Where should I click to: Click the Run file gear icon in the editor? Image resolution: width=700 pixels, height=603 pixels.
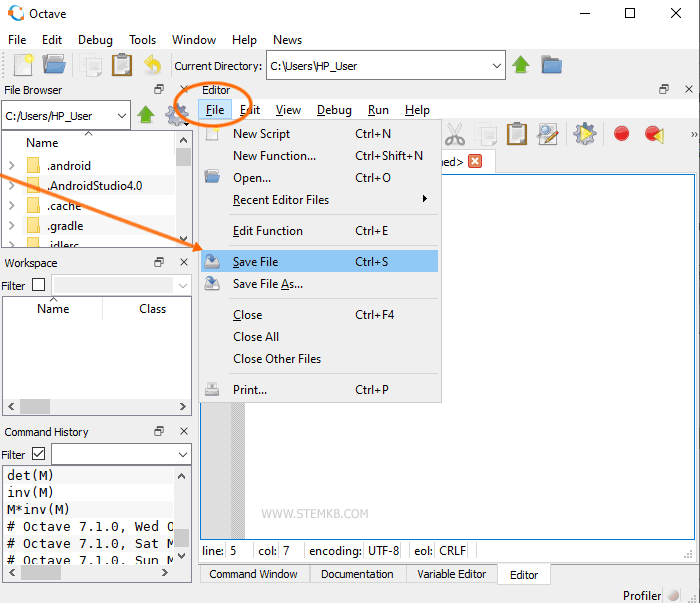pyautogui.click(x=585, y=134)
